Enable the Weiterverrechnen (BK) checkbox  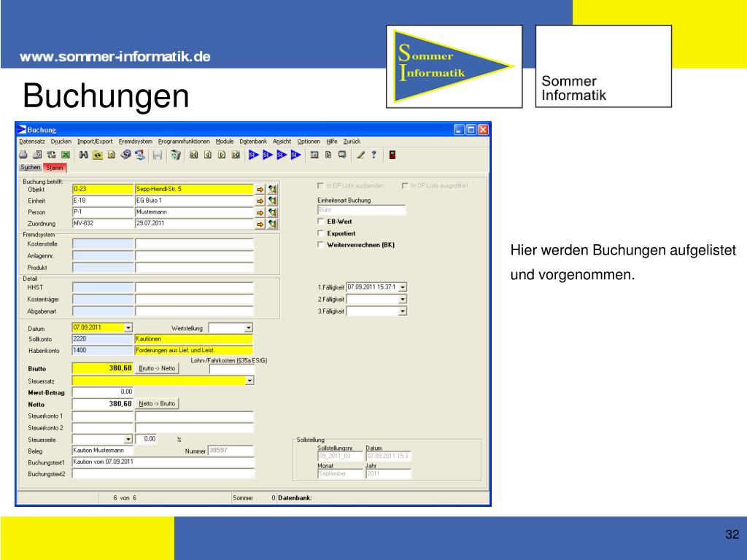click(x=321, y=245)
